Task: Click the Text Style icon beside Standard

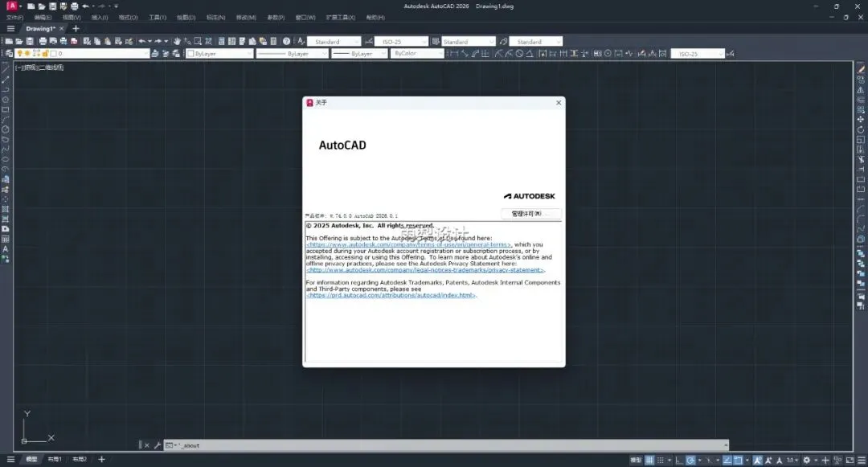Action: 301,42
